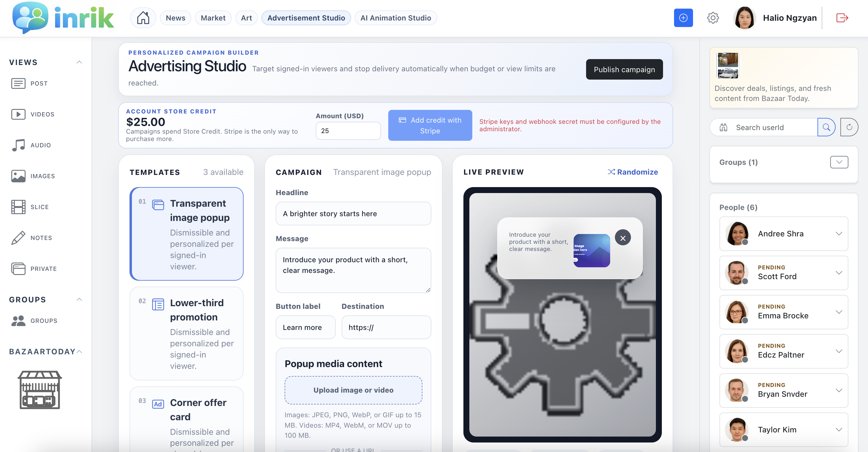
Task: Collapse the Views section
Action: pos(79,62)
